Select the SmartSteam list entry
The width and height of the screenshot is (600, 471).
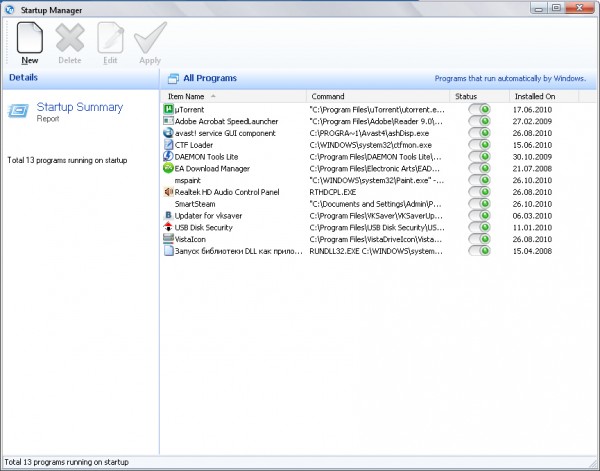195,204
